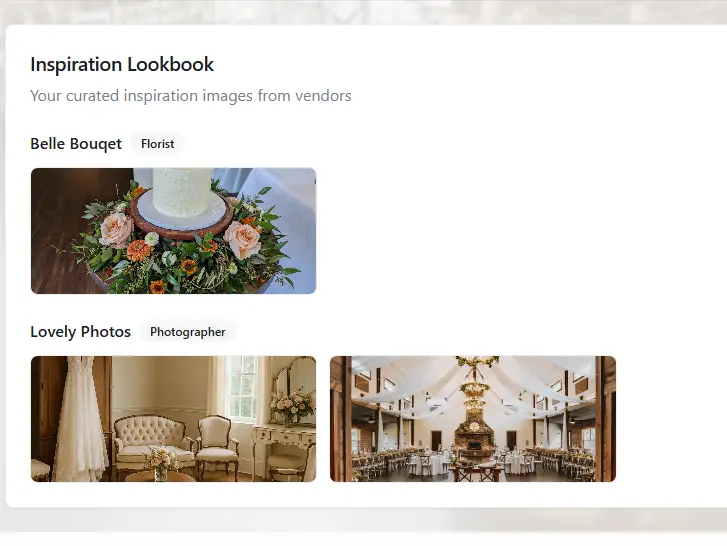Open the bridal suite inspiration photo

tap(173, 419)
